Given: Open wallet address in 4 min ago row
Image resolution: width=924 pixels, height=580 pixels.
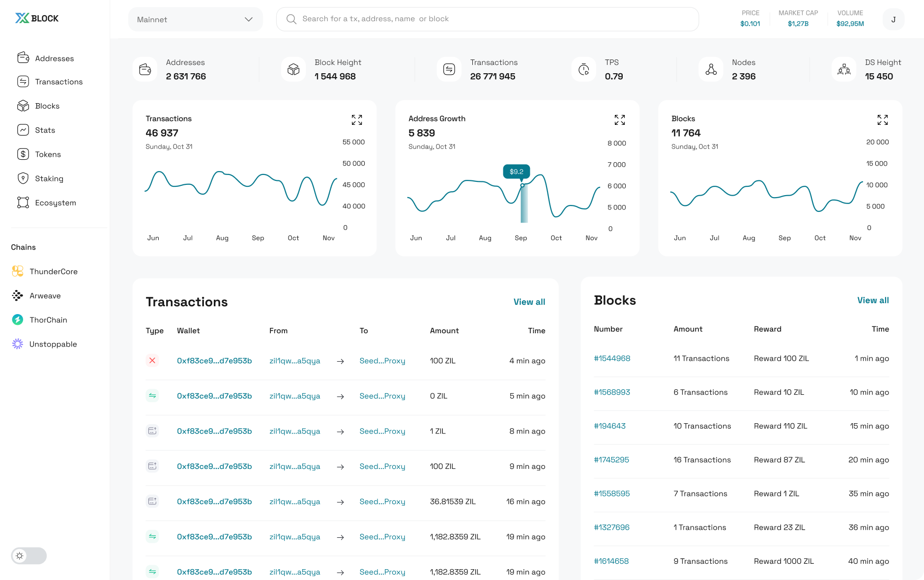Looking at the screenshot, I should click(x=214, y=361).
